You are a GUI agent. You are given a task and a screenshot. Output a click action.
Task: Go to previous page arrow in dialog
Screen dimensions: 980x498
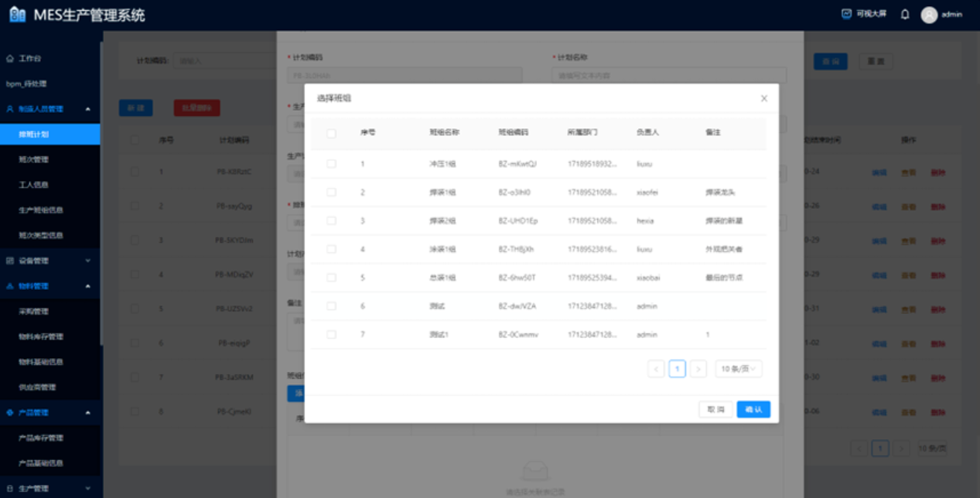(x=657, y=370)
